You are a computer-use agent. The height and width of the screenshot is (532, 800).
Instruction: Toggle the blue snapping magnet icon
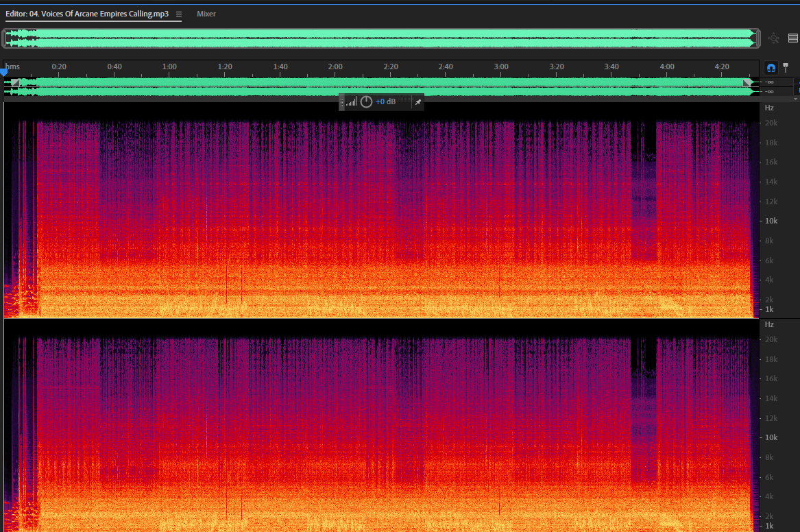click(771, 67)
